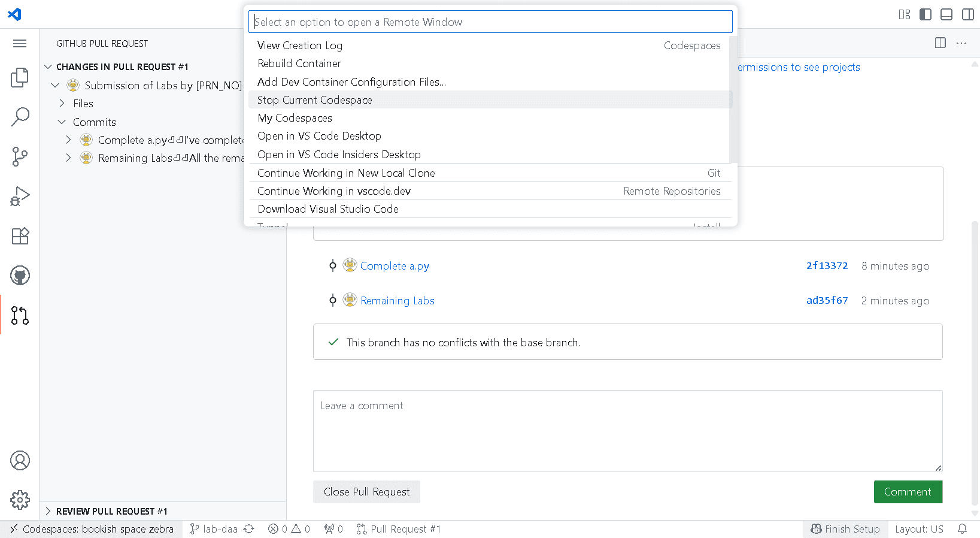Split the editor to the right
The width and height of the screenshot is (980, 538).
tap(940, 43)
